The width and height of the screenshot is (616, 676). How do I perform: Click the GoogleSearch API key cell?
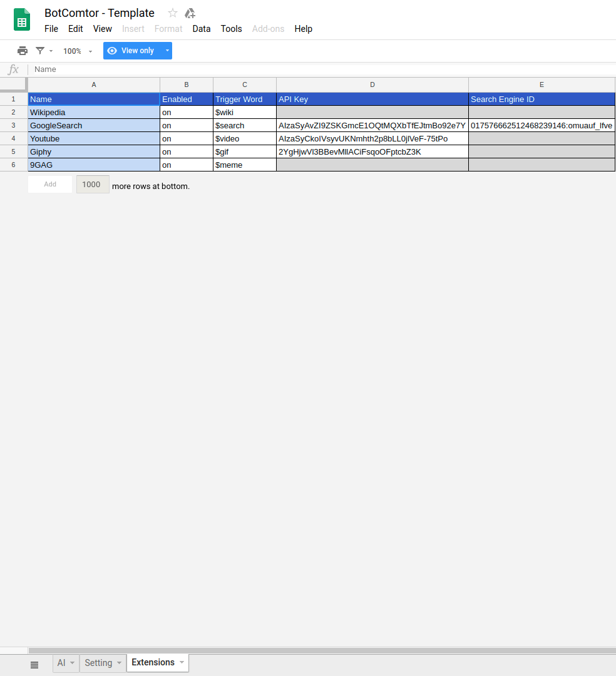[x=372, y=125]
